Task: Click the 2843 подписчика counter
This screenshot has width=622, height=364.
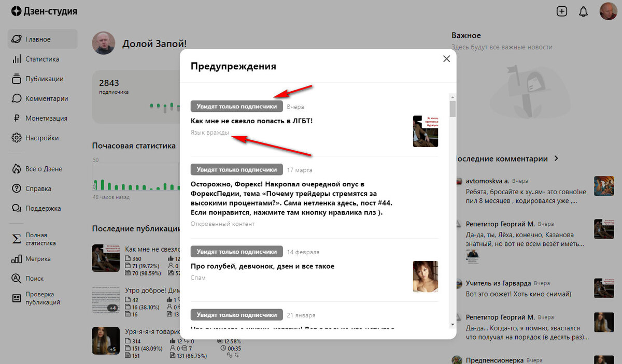Action: 114,86
